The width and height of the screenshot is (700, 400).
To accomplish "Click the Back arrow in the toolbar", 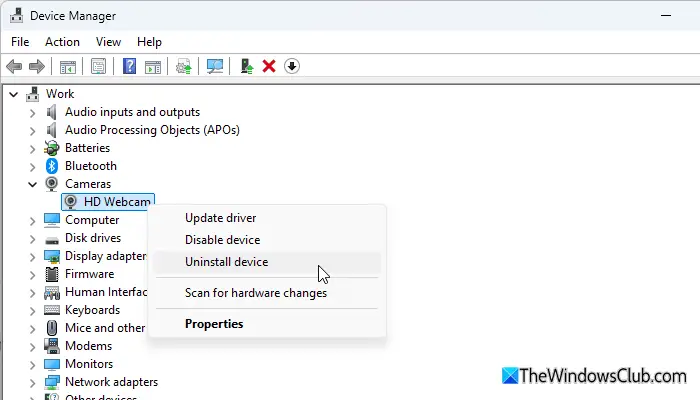I will pos(14,67).
